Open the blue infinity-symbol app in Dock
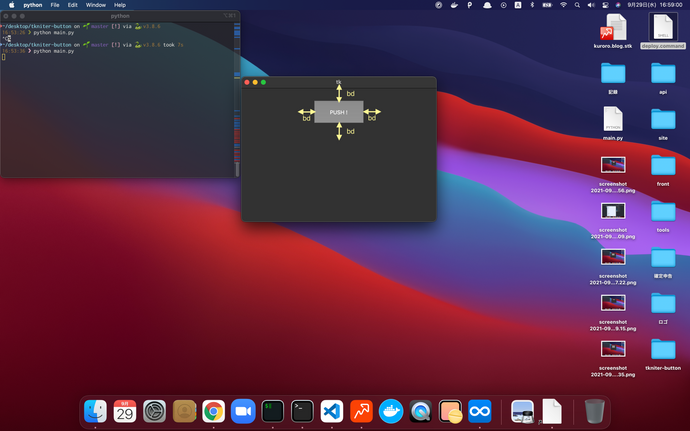Viewport: 690px width, 431px height. [480, 411]
